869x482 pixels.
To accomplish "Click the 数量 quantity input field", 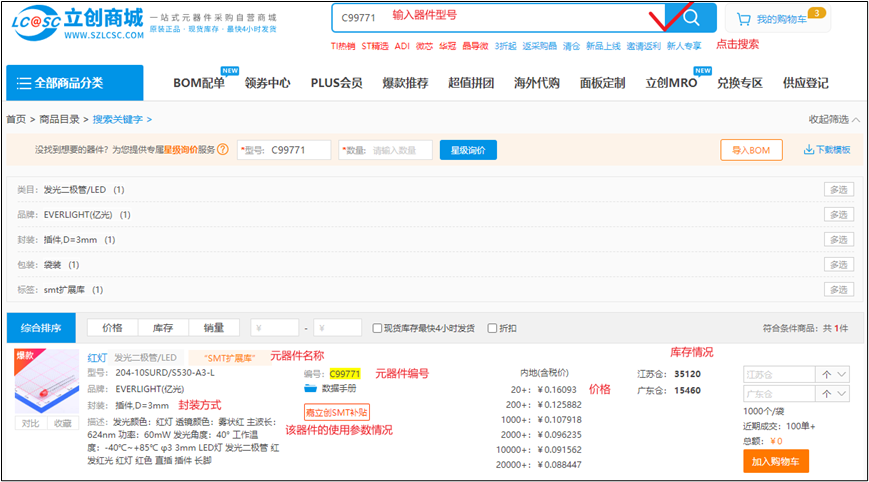I will 386,150.
